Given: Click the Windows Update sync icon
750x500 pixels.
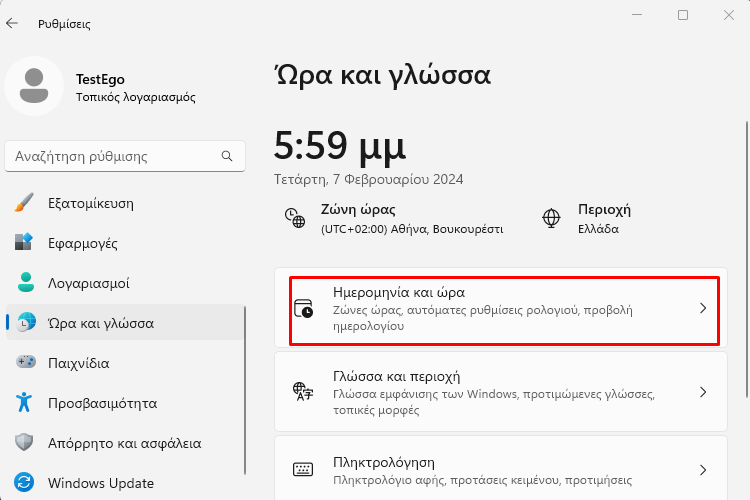Looking at the screenshot, I should point(24,482).
